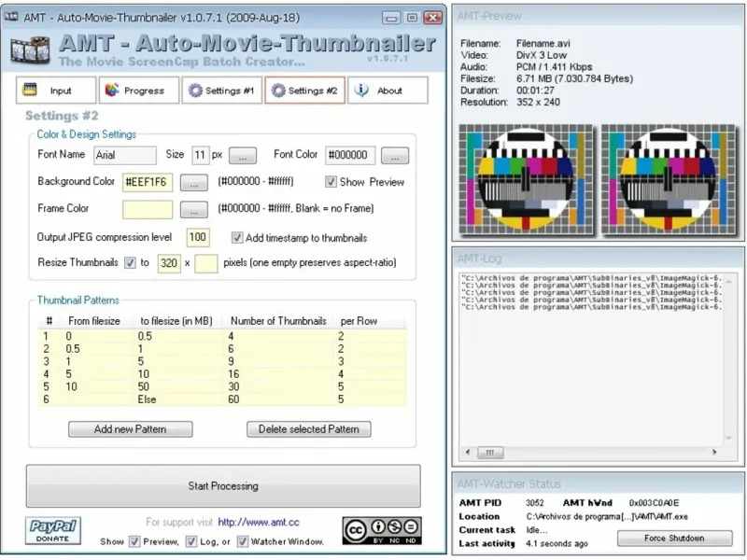The height and width of the screenshot is (560, 747).
Task: Click AMT-Log horizontal scroll left arrow
Action: click(x=468, y=453)
